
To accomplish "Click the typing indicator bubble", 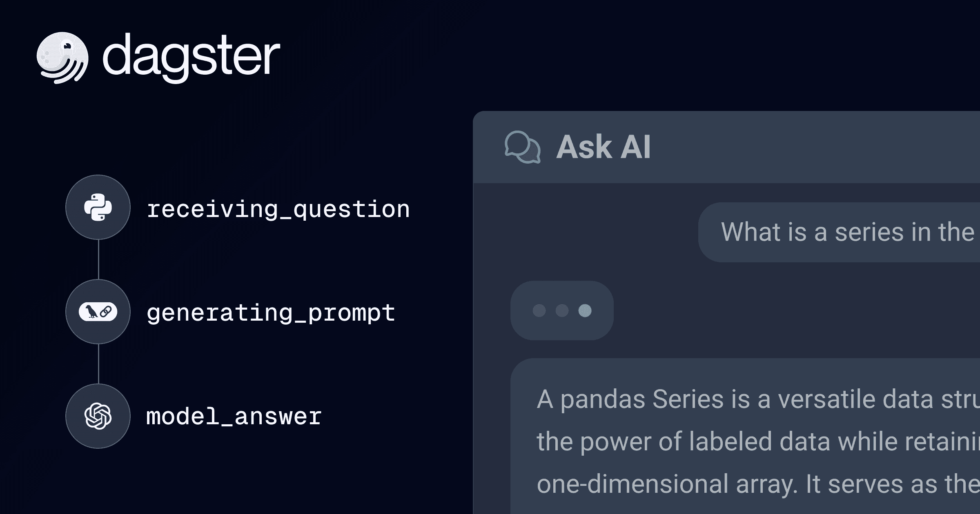I will pyautogui.click(x=562, y=310).
